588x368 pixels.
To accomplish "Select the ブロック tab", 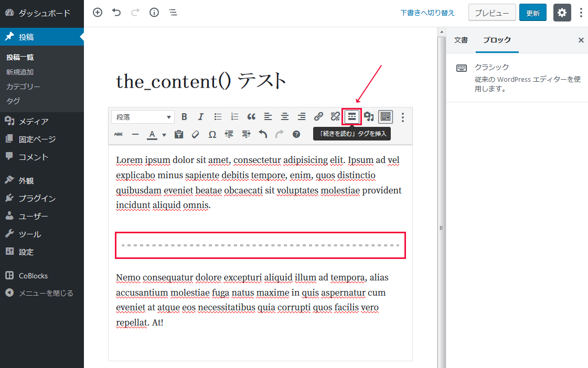I will [497, 40].
